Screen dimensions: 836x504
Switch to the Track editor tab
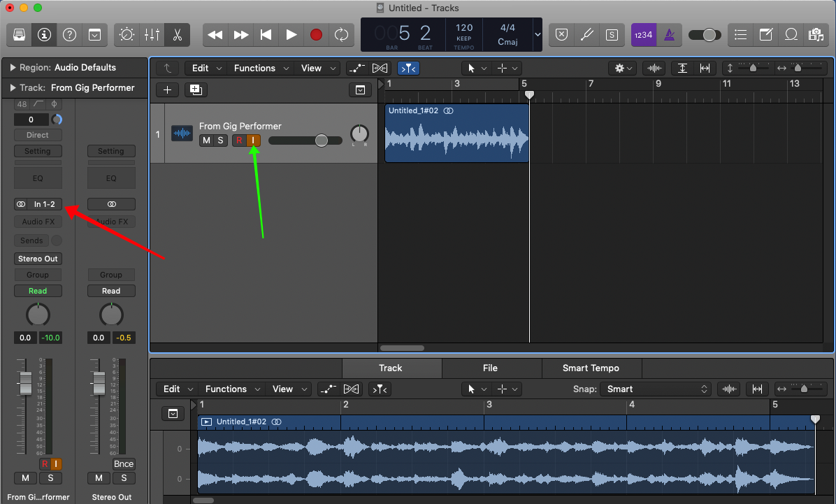[x=391, y=368]
